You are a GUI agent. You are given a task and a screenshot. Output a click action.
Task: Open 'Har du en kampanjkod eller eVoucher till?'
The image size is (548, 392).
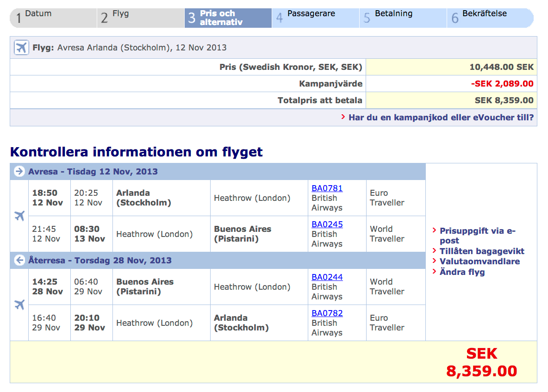click(x=441, y=118)
